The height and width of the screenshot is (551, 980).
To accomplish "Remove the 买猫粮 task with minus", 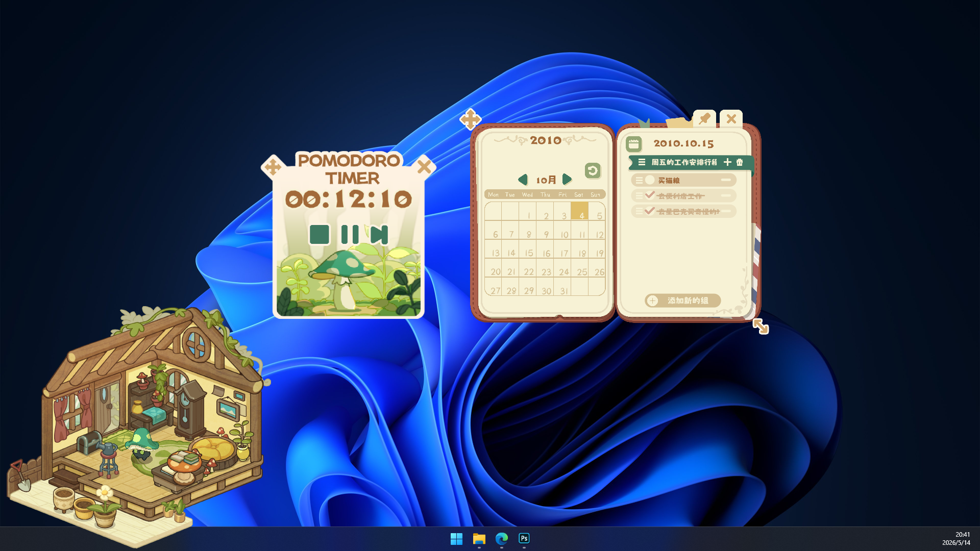I will pos(726,180).
